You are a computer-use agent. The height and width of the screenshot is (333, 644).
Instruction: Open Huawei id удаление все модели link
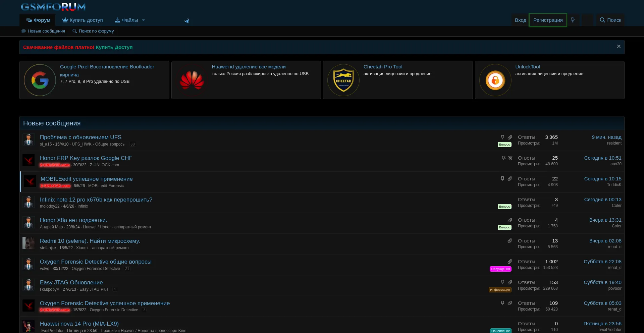pyautogui.click(x=249, y=67)
